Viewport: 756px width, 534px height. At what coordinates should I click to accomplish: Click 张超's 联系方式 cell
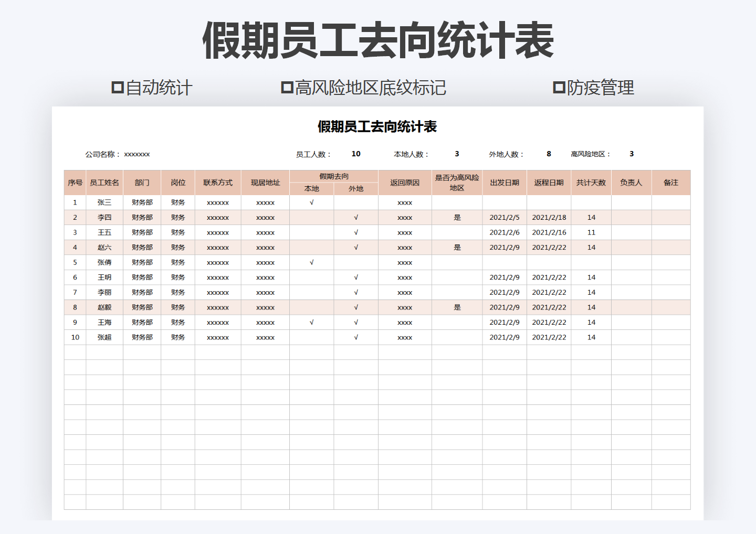pos(217,337)
